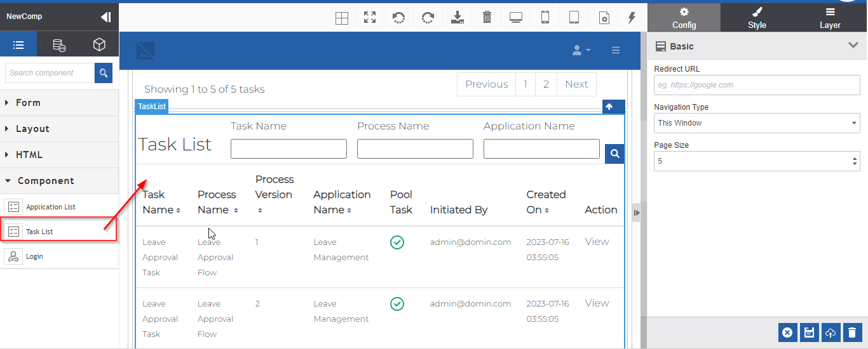Click the cloud upload publish button
This screenshot has height=349, width=868.
[x=831, y=332]
